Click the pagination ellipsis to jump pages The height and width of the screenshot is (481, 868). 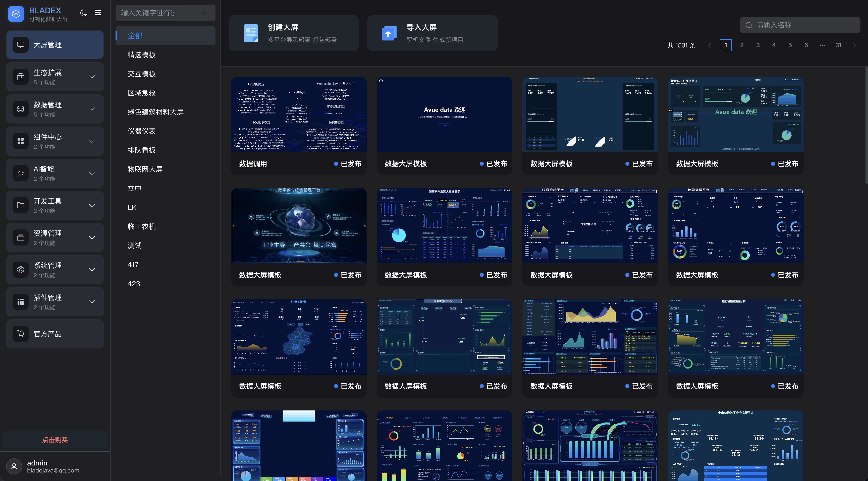pos(822,45)
